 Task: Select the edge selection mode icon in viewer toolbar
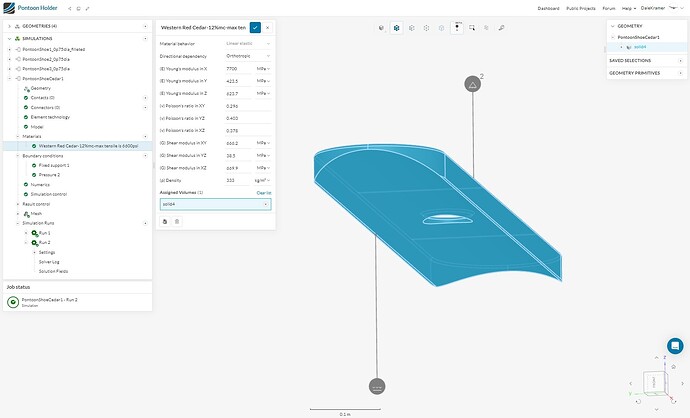point(426,28)
